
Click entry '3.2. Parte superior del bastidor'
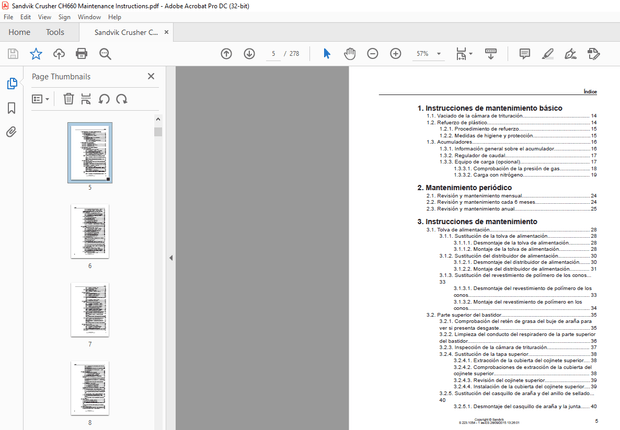(x=464, y=315)
